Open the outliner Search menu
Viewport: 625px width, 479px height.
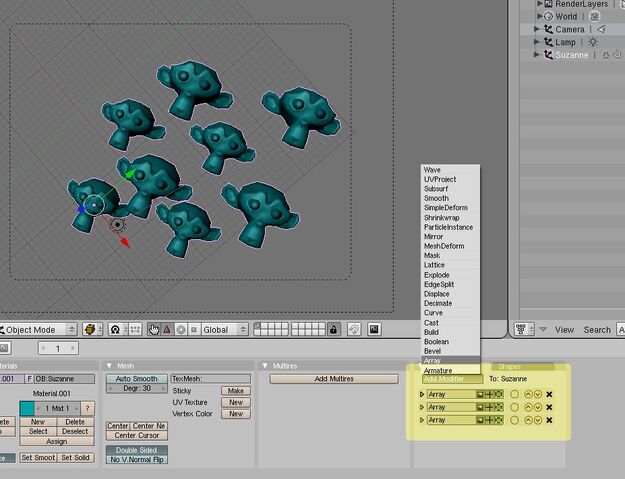click(597, 330)
